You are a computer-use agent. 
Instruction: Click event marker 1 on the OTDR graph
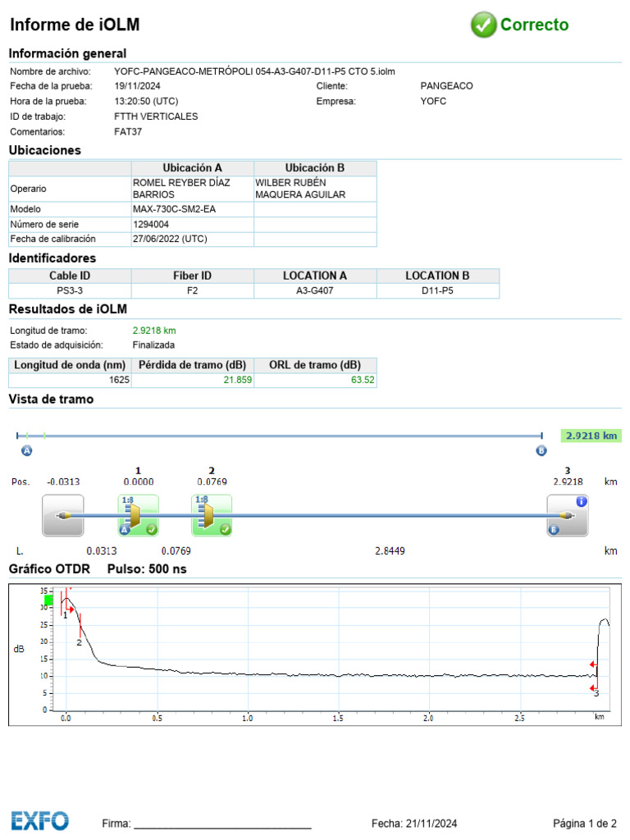[66, 615]
